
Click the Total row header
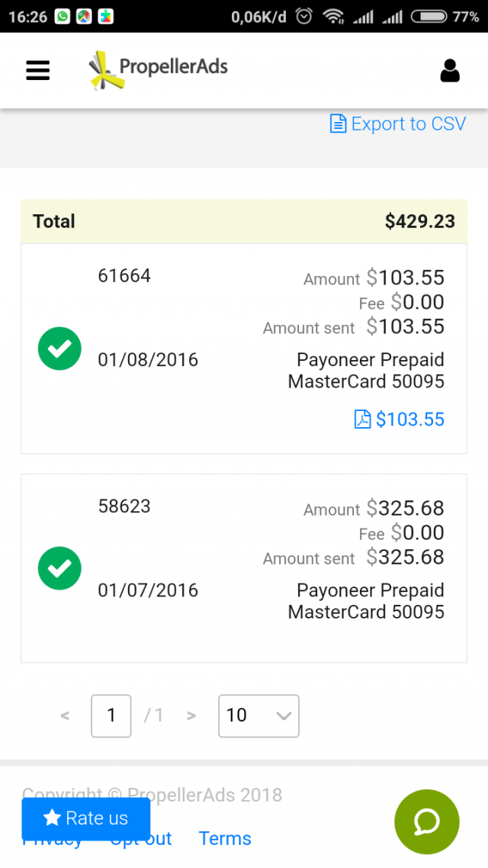(54, 222)
